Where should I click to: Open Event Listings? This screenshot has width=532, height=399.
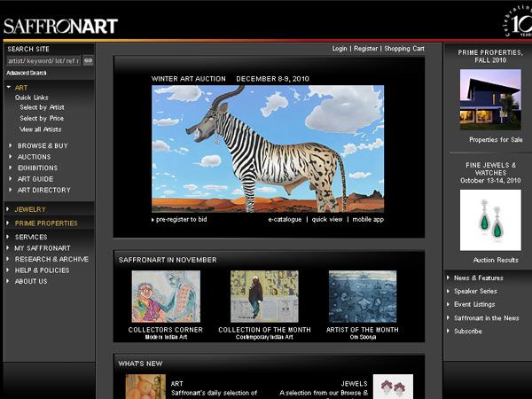(474, 304)
